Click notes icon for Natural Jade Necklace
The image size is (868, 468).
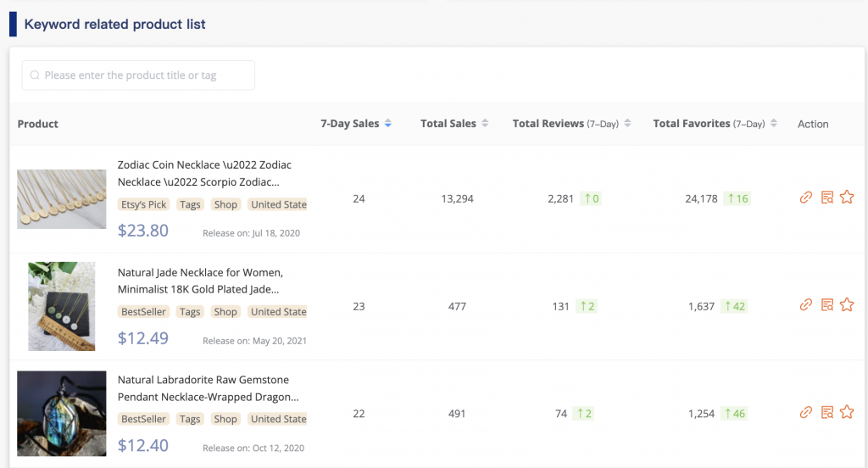(x=827, y=305)
